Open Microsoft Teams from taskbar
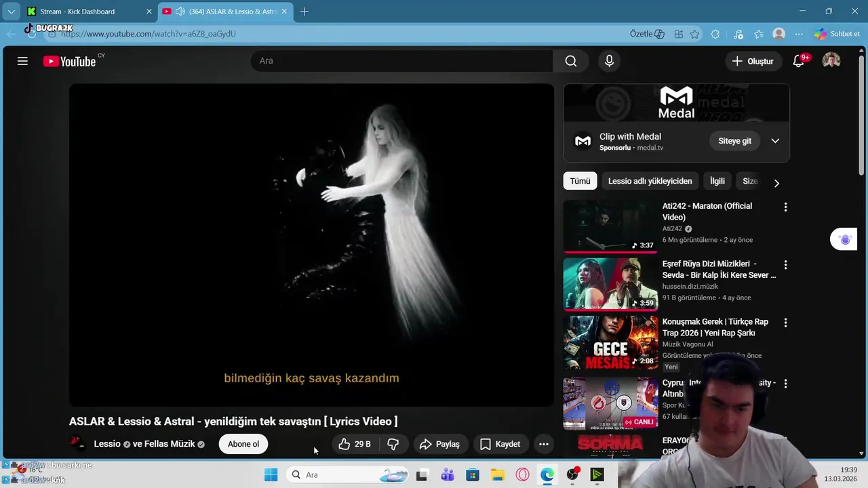 pos(447,474)
